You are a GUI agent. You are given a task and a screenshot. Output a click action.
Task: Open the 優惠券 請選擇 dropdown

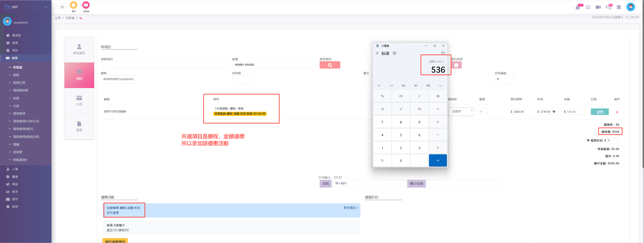tap(461, 112)
